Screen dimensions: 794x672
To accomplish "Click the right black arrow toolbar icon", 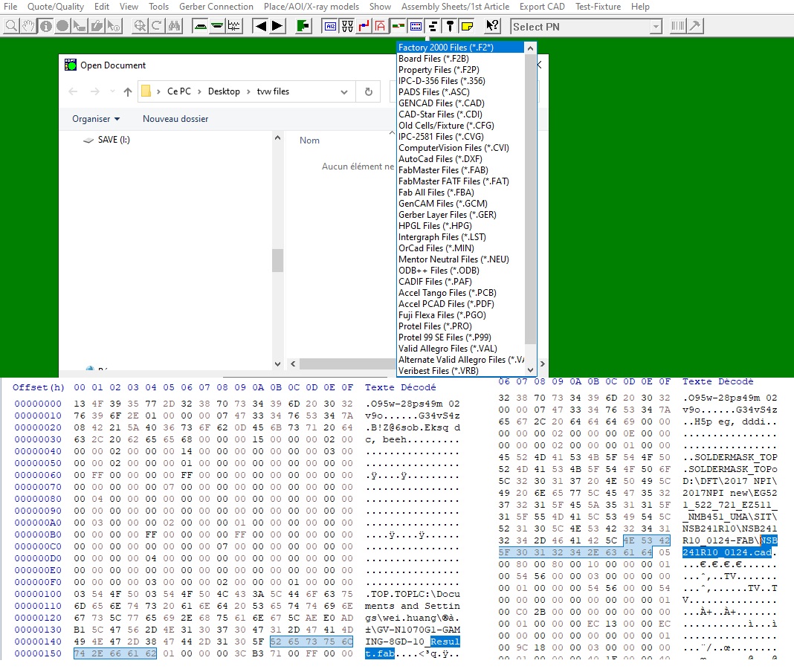I will click(x=277, y=26).
